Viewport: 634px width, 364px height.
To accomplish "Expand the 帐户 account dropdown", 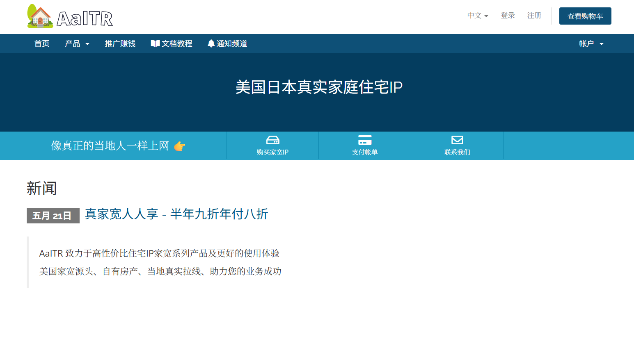I will click(591, 43).
